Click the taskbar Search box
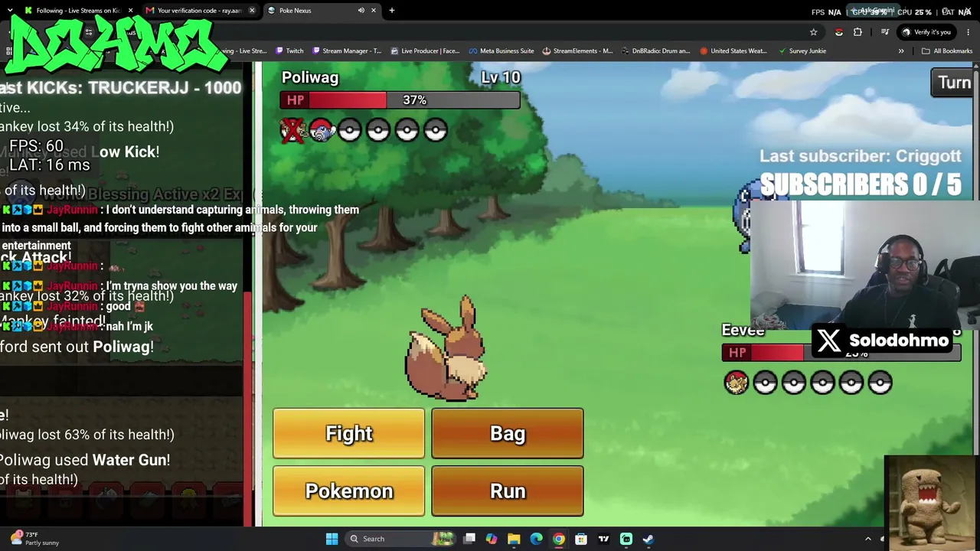Screen dimensions: 980x551 pyautogui.click(x=400, y=539)
